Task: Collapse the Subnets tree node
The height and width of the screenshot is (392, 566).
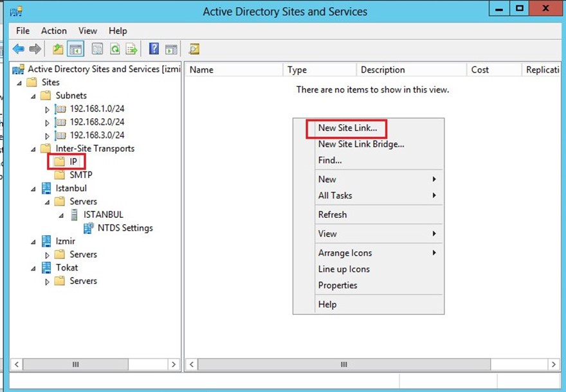Action: tap(33, 96)
